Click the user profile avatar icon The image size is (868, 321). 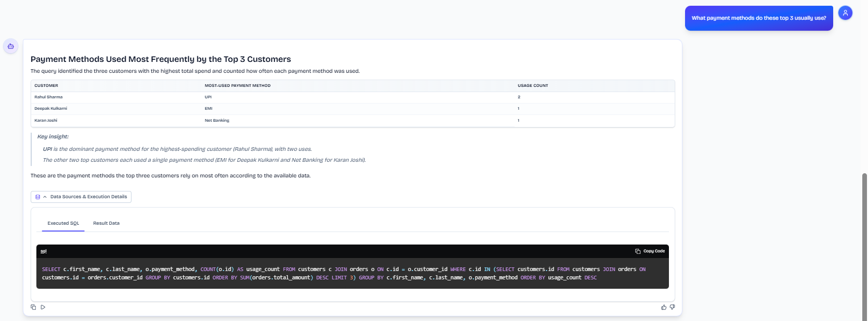tap(845, 13)
